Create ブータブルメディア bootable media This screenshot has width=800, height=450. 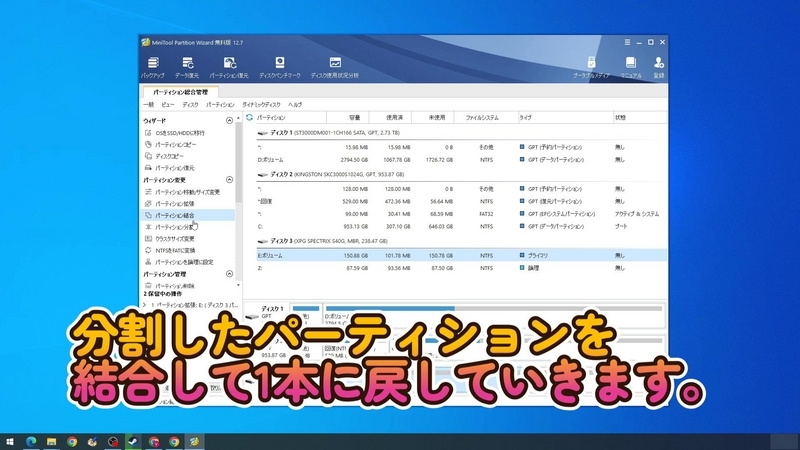tap(591, 67)
